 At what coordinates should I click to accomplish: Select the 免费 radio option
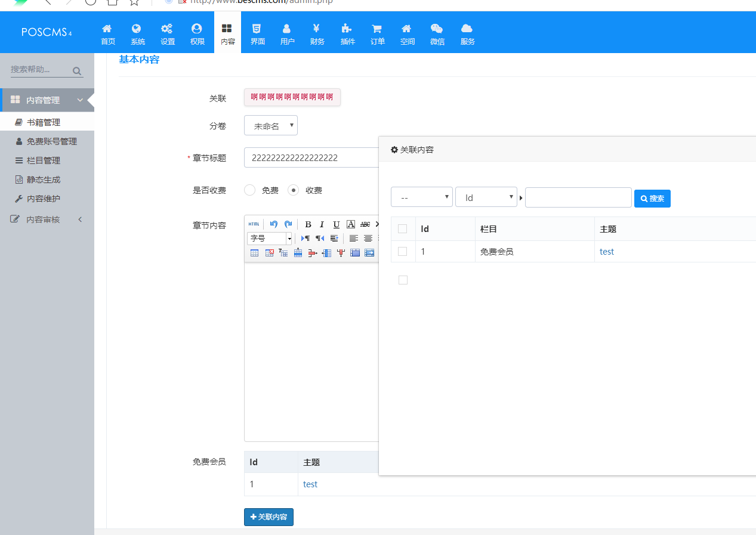point(250,190)
